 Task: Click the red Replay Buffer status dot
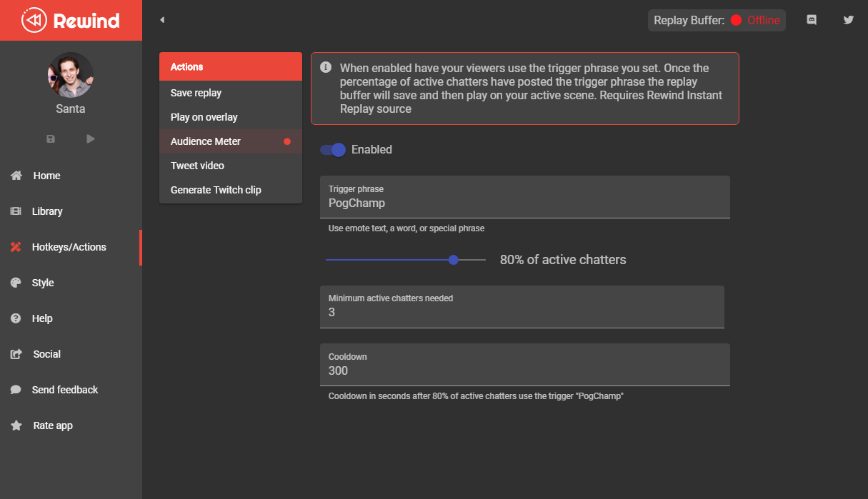click(x=737, y=20)
